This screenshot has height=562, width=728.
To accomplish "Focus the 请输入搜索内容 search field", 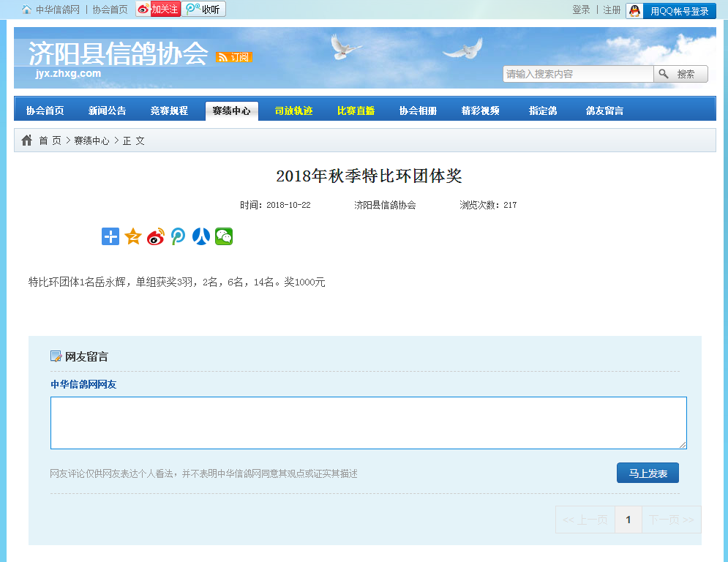I will tap(578, 74).
